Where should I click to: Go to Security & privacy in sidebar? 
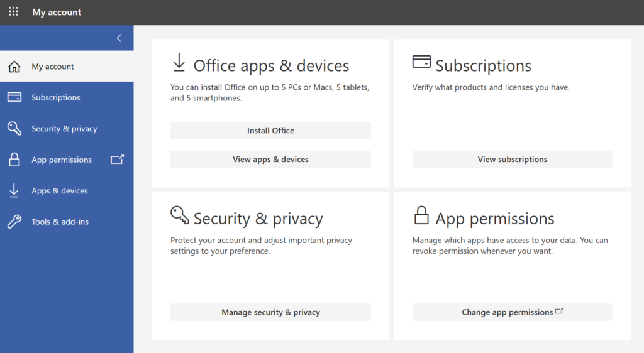pos(67,128)
